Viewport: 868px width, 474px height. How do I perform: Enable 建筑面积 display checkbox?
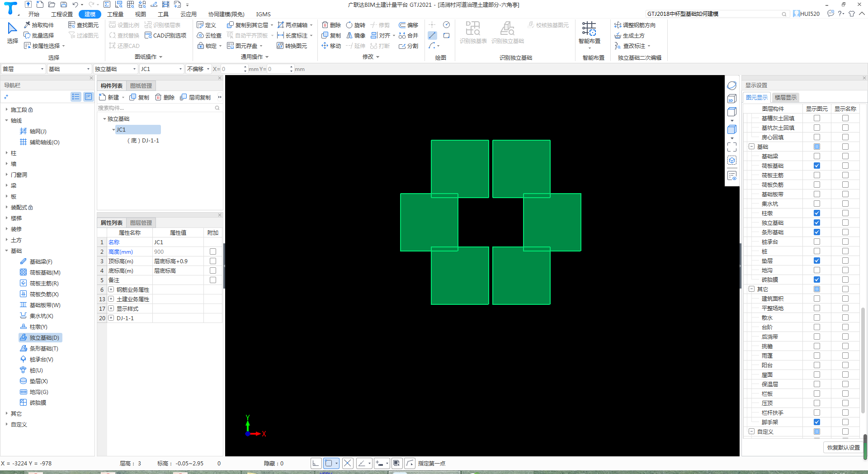pyautogui.click(x=817, y=299)
